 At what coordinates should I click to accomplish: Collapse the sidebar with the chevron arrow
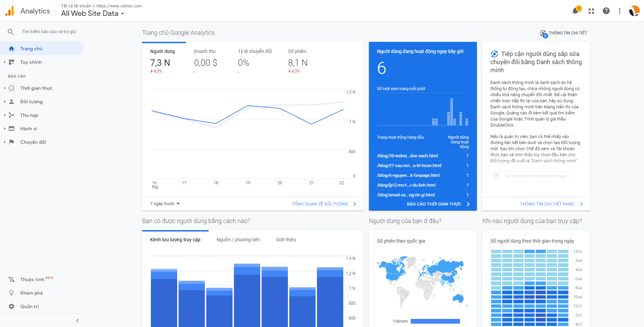(x=77, y=321)
